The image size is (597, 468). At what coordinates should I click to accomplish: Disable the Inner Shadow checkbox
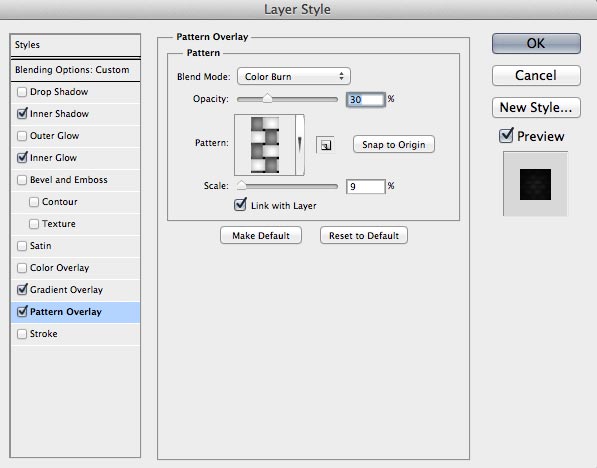pos(22,114)
